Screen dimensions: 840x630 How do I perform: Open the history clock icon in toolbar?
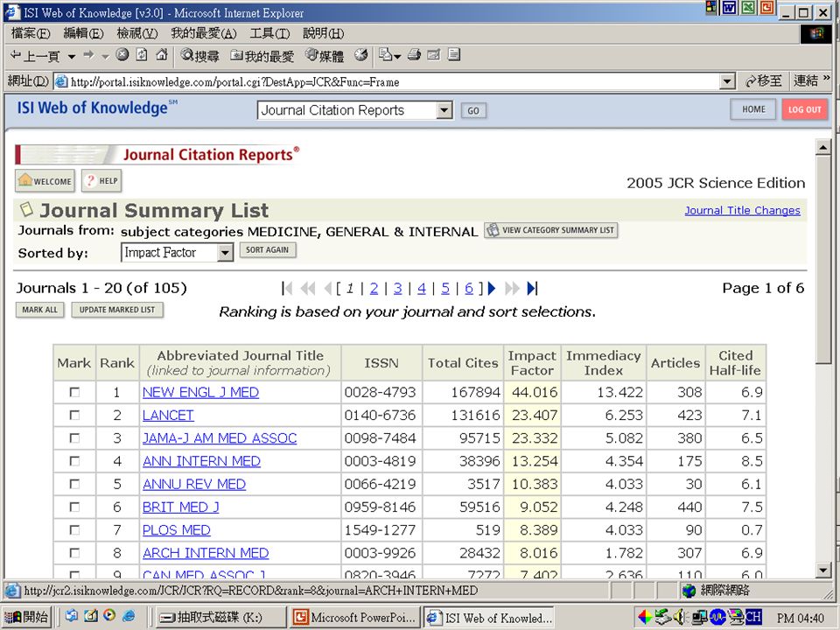[361, 54]
